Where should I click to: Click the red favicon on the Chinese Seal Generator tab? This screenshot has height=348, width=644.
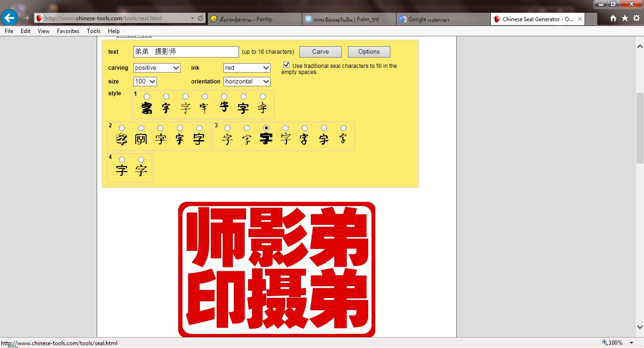point(497,19)
